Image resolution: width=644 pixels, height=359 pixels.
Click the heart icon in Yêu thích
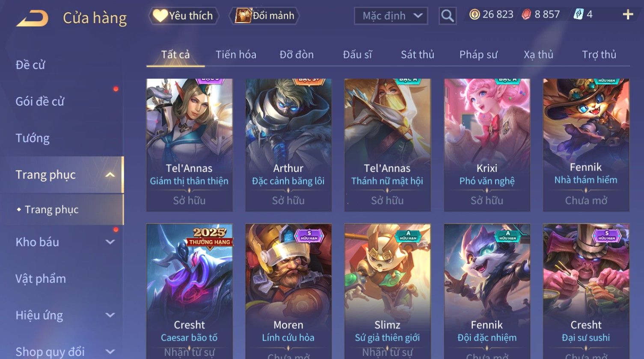tap(160, 16)
